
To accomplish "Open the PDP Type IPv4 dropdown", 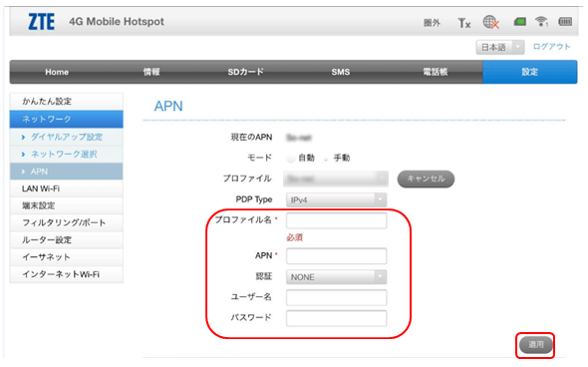I will (337, 200).
